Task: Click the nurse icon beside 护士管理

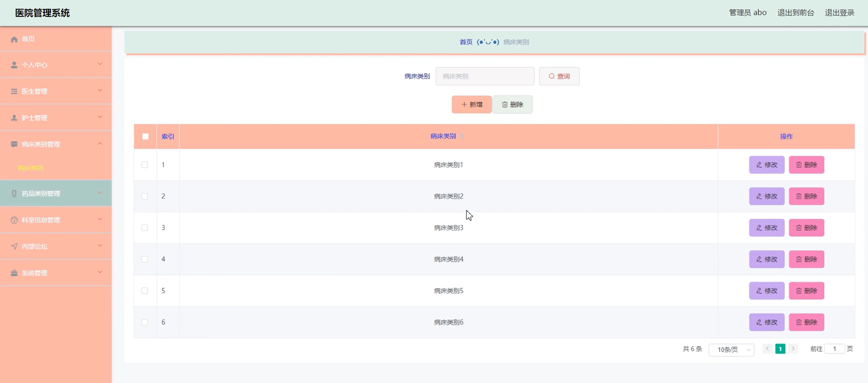Action: click(14, 118)
